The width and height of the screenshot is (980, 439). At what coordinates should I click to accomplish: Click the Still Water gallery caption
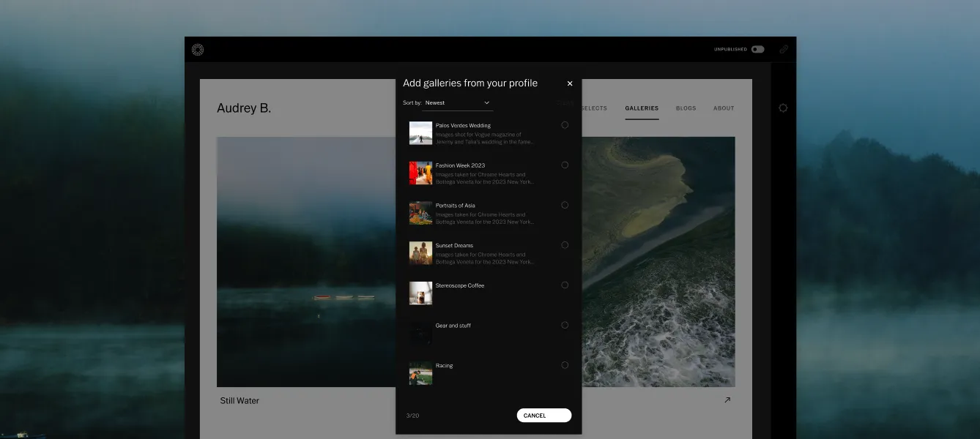(x=240, y=401)
